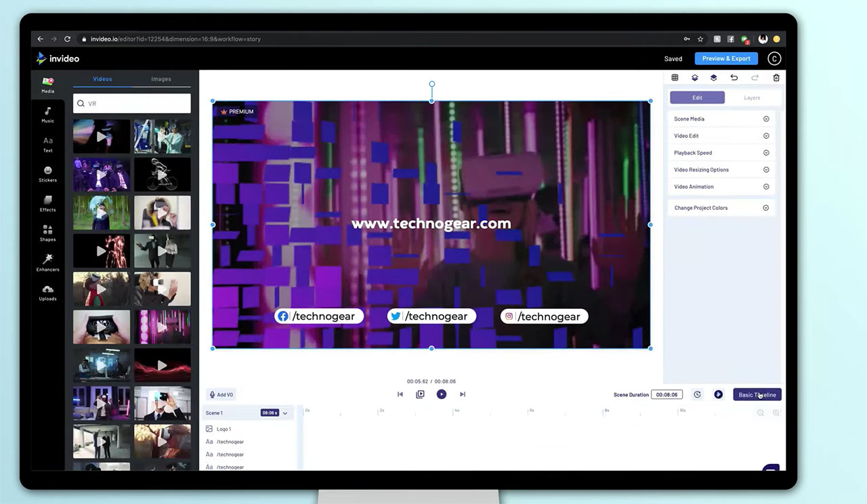Open the Shapes panel
867x504 pixels.
[47, 233]
